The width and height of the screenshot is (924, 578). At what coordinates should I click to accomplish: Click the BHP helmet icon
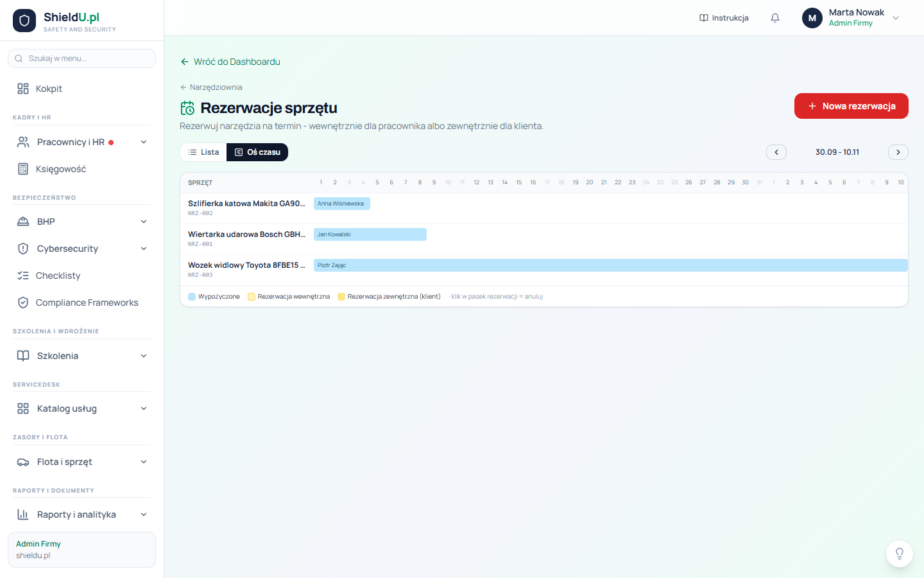(23, 222)
